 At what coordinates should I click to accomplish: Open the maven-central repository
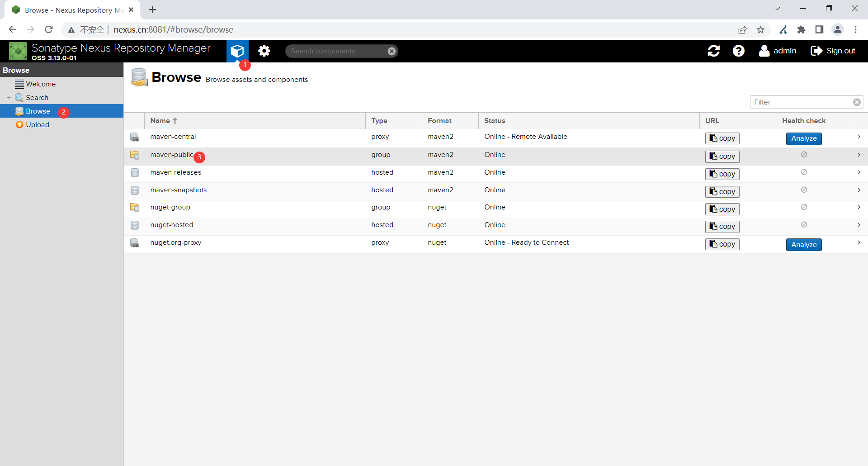(x=173, y=137)
